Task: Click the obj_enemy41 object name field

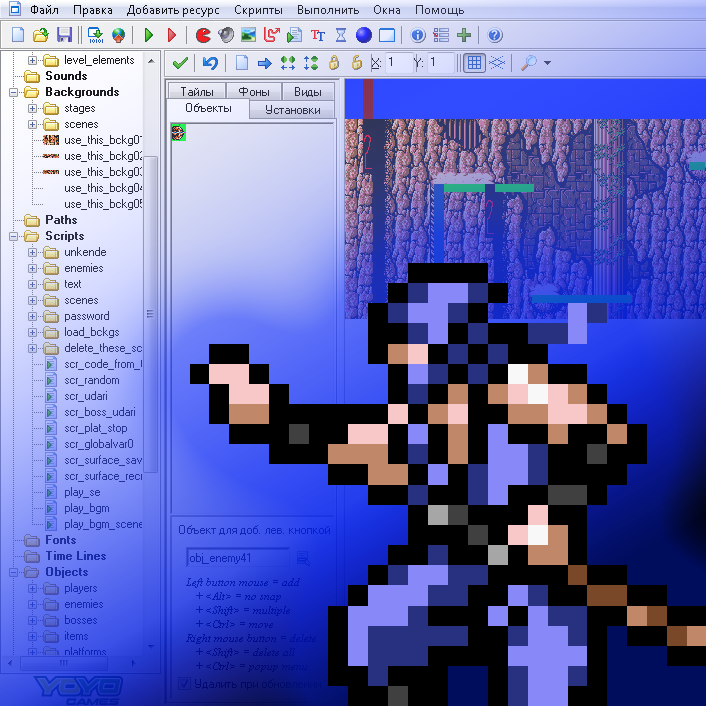Action: click(238, 558)
